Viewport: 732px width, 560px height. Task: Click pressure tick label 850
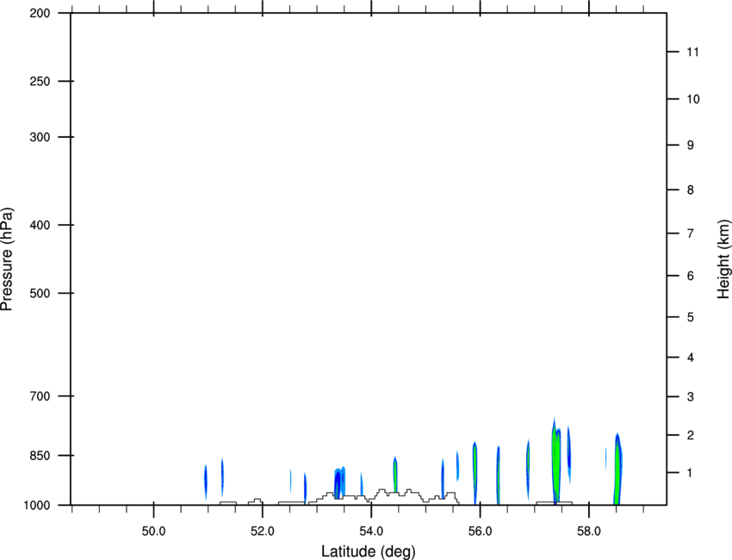pyautogui.click(x=40, y=456)
